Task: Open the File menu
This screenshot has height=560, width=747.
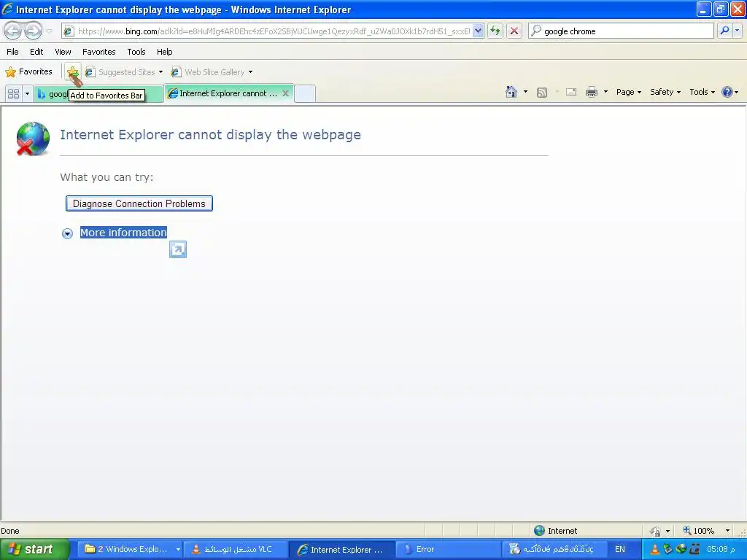Action: coord(12,52)
